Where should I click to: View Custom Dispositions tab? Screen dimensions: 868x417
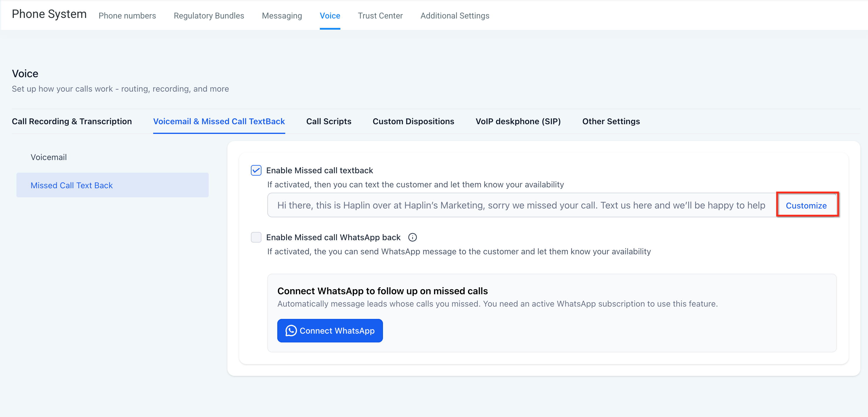(x=413, y=121)
